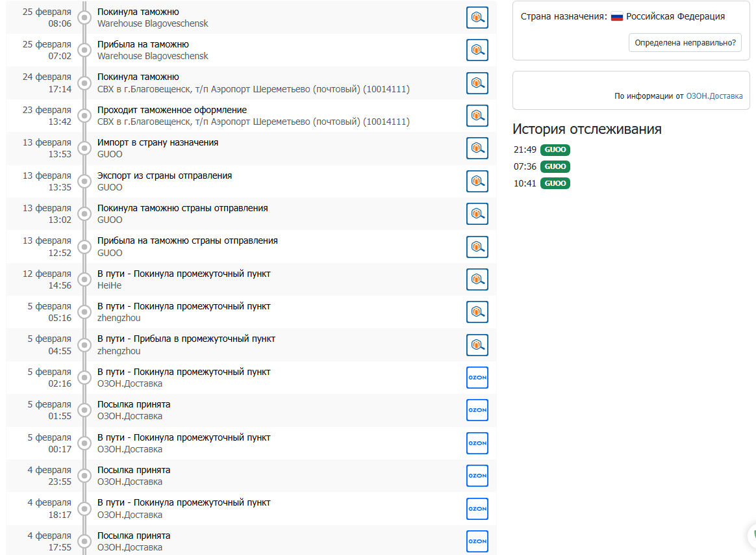This screenshot has width=756, height=555.
Task: Click timeline marker for 24 февраля 17:14
Action: [x=84, y=83]
